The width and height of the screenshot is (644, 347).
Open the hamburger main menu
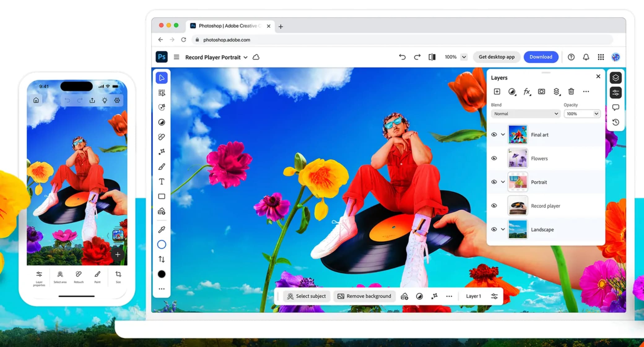176,57
